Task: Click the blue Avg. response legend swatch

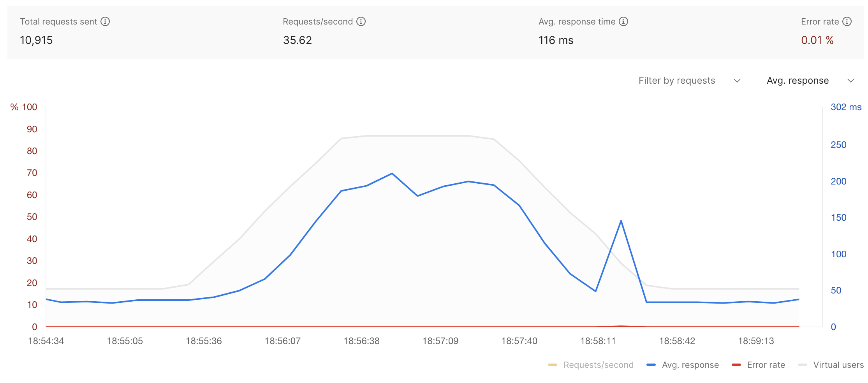Action: point(651,365)
